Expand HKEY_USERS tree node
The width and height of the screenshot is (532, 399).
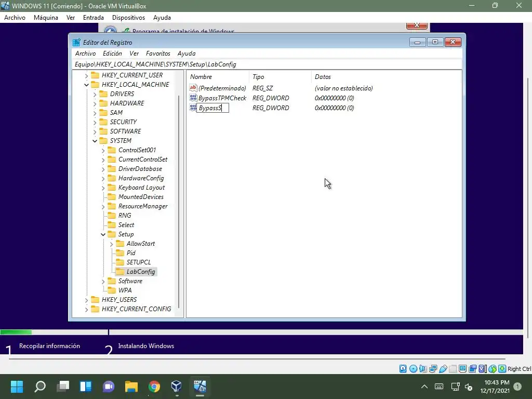(x=86, y=300)
